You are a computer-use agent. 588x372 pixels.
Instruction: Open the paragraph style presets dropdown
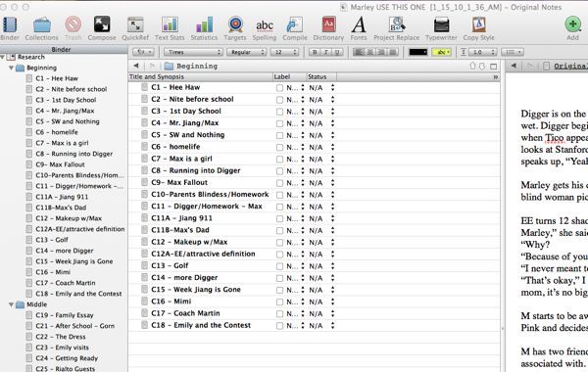coord(144,52)
